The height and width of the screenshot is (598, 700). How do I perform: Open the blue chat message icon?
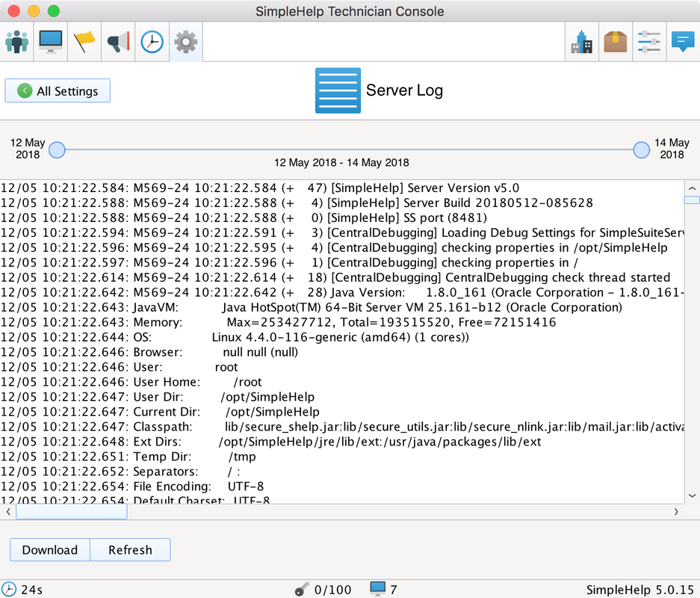(x=683, y=42)
